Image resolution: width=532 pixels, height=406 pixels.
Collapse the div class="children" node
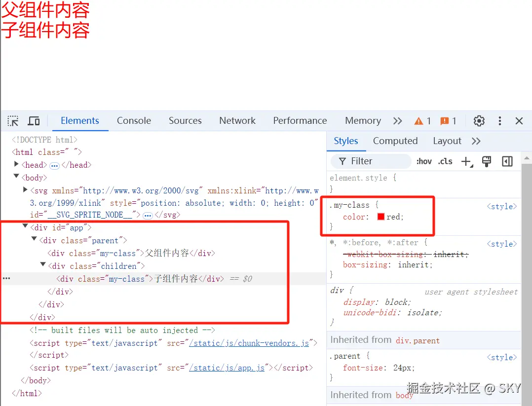(43, 264)
